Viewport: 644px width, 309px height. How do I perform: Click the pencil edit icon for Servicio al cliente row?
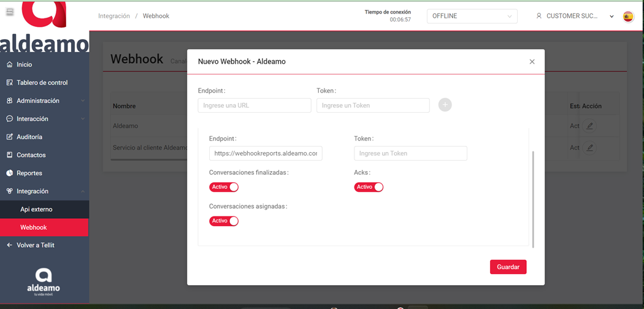(x=589, y=147)
